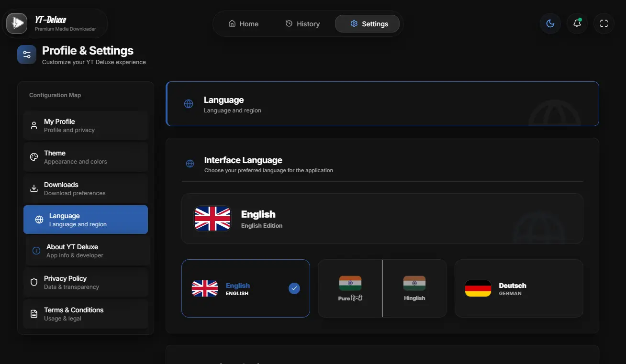Click the blue checkmark on English option
Screen dimensions: 626x364
294,288
